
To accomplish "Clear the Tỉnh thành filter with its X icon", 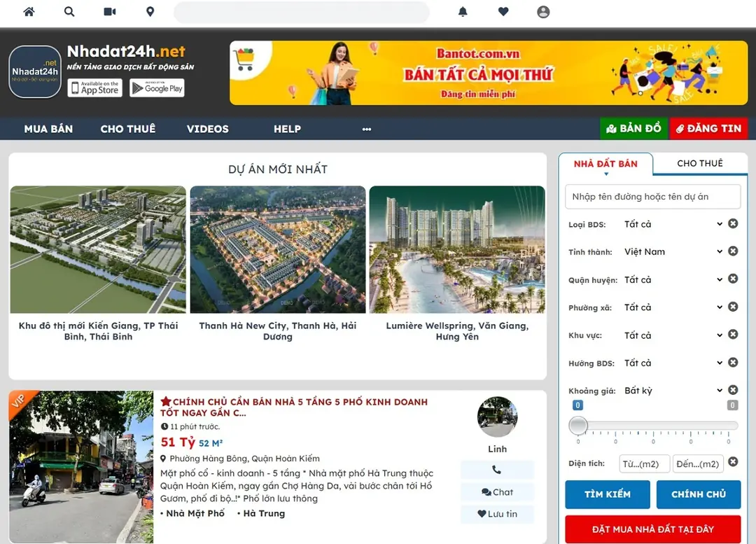I will (x=733, y=251).
